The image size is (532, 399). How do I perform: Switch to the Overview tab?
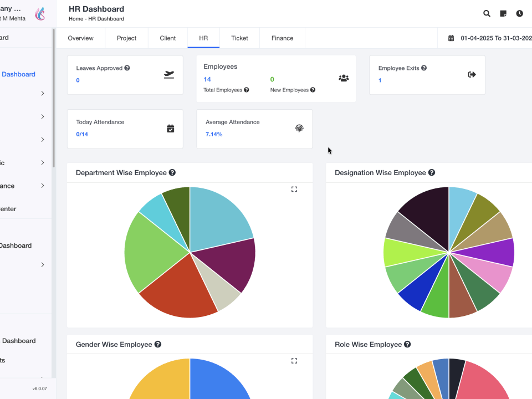tap(80, 38)
